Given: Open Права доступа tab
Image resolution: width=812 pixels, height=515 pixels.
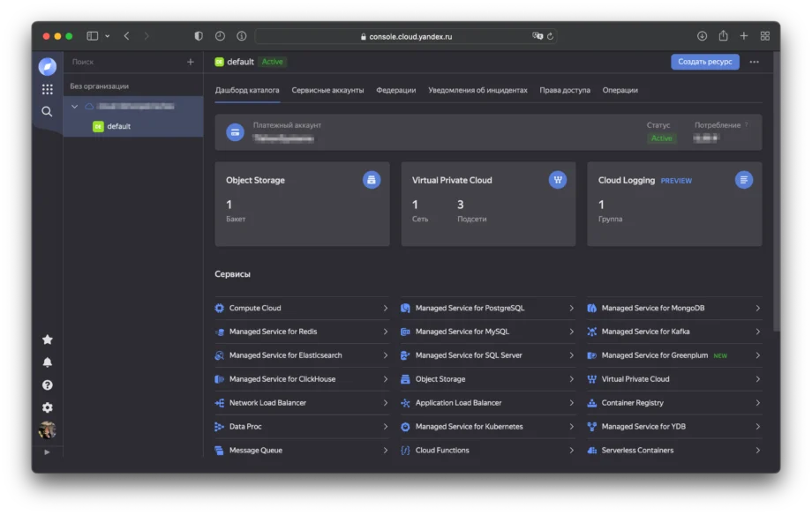Looking at the screenshot, I should 565,90.
